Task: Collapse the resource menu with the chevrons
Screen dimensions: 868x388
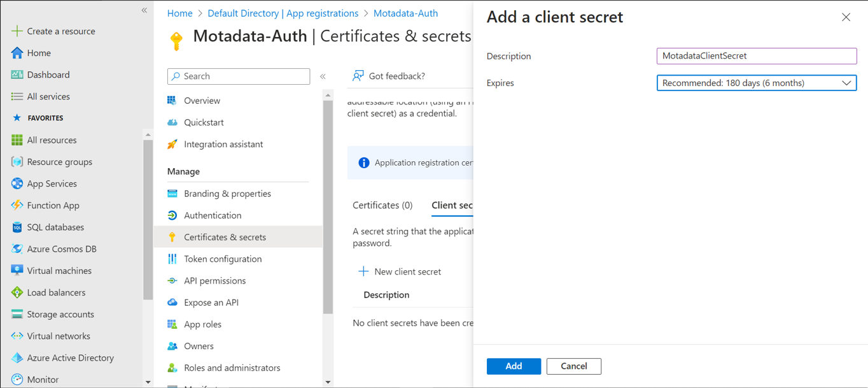Action: 323,76
